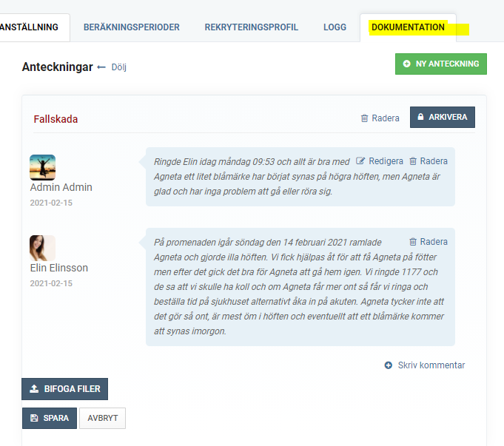504x446 pixels.
Task: Click trash icon in Admin Admin's comment
Action: [x=413, y=161]
